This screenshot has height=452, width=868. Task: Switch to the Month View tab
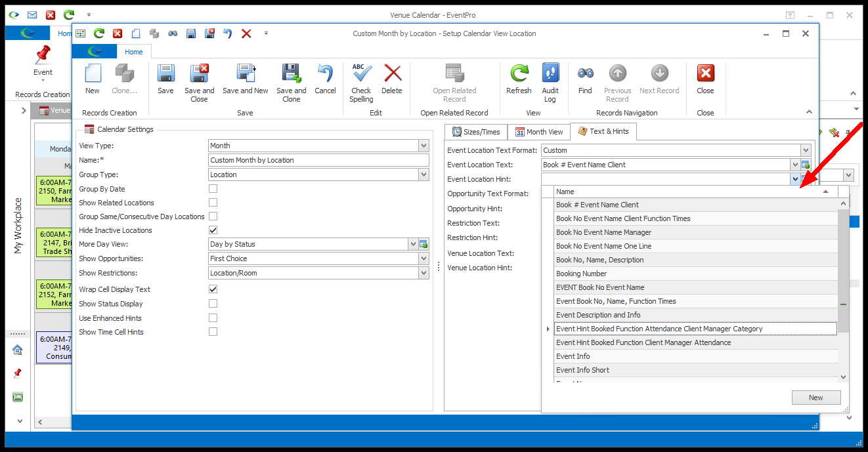[x=538, y=132]
